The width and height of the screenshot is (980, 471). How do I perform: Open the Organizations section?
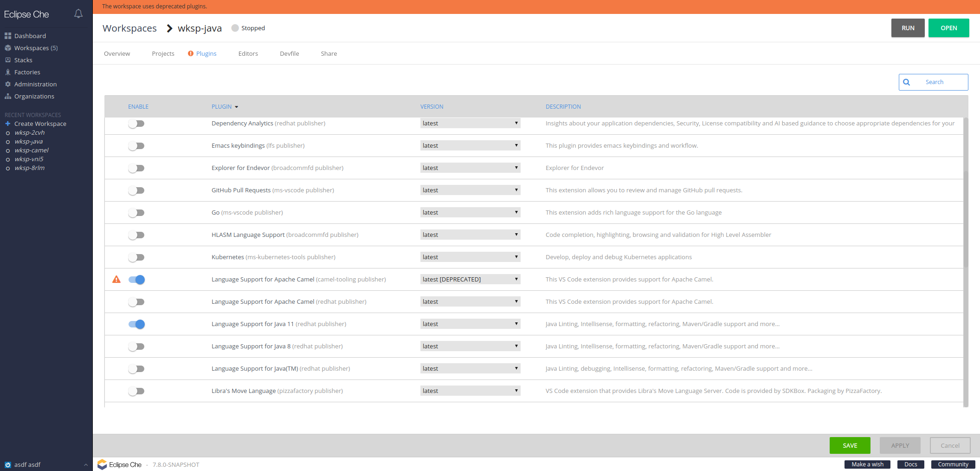pyautogui.click(x=34, y=96)
